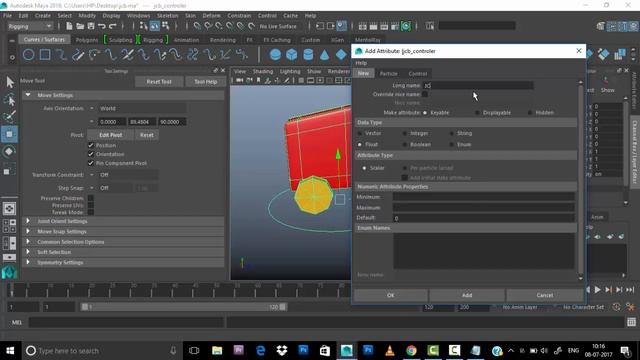Choose the Integer data type

point(404,133)
